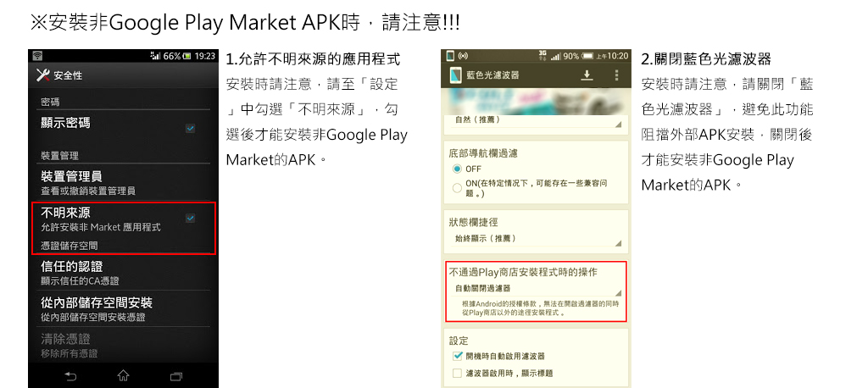Select the OFF radio button for 底部導航欄過濾

tap(457, 169)
